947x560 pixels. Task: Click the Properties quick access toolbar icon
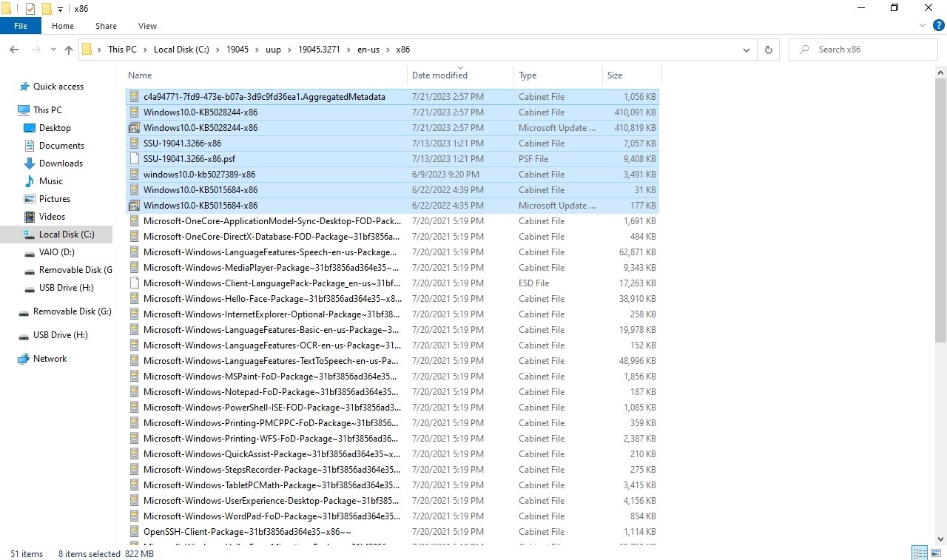point(30,8)
